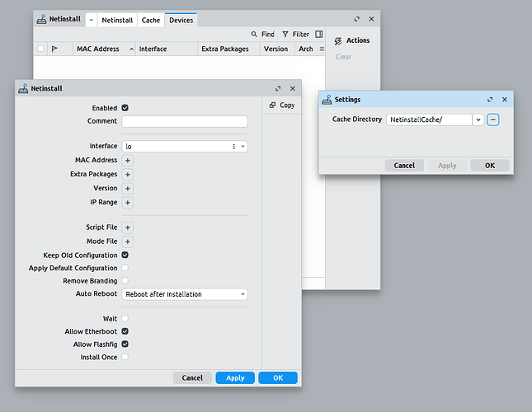
Task: Add a Mode File entry
Action: [x=128, y=241]
